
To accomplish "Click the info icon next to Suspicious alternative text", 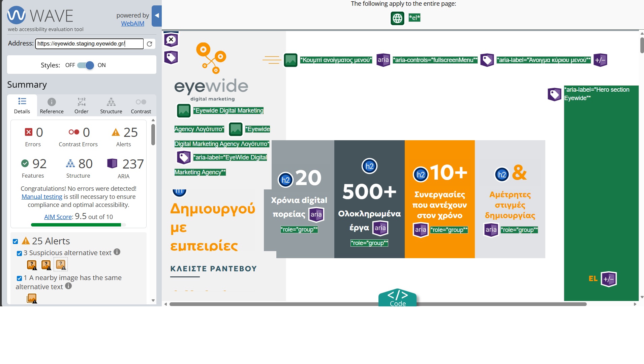I will (117, 252).
